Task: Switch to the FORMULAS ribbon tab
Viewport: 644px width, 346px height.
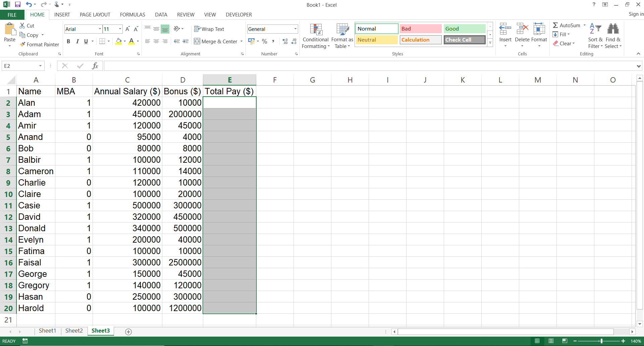Action: click(x=132, y=15)
